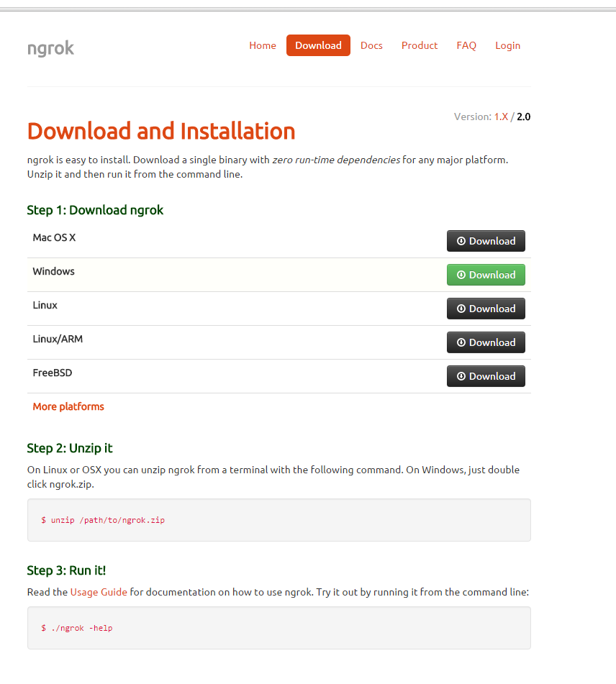616x684 pixels.
Task: Download the Linux build
Action: point(486,309)
